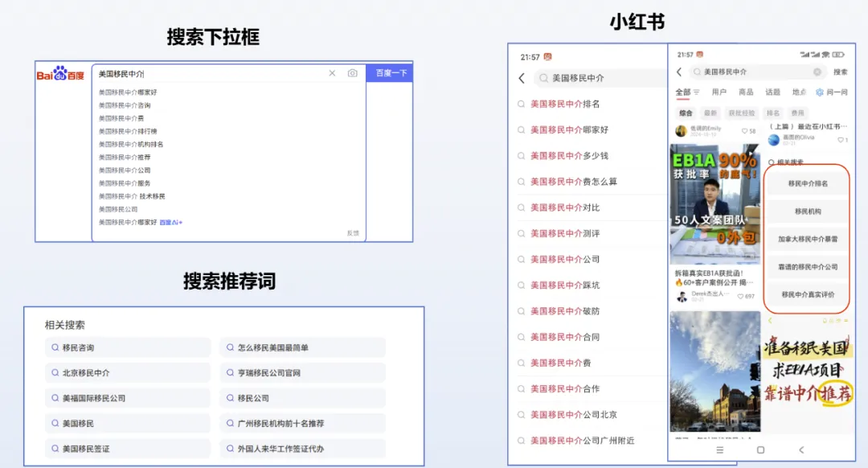Switch to the 地点 tab

(x=800, y=92)
